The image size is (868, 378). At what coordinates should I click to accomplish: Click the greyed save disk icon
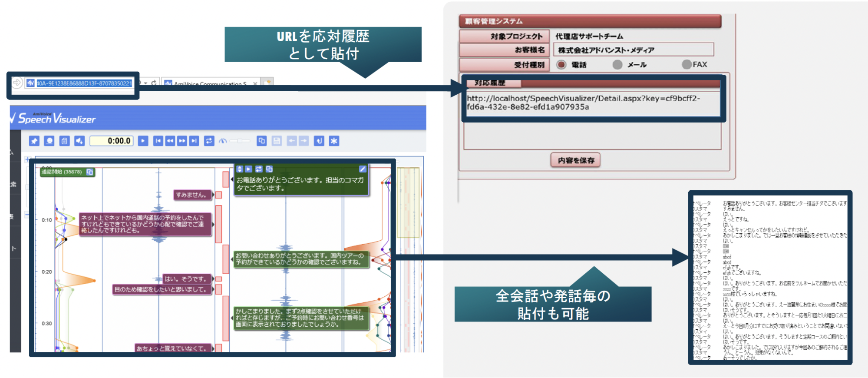(x=277, y=141)
